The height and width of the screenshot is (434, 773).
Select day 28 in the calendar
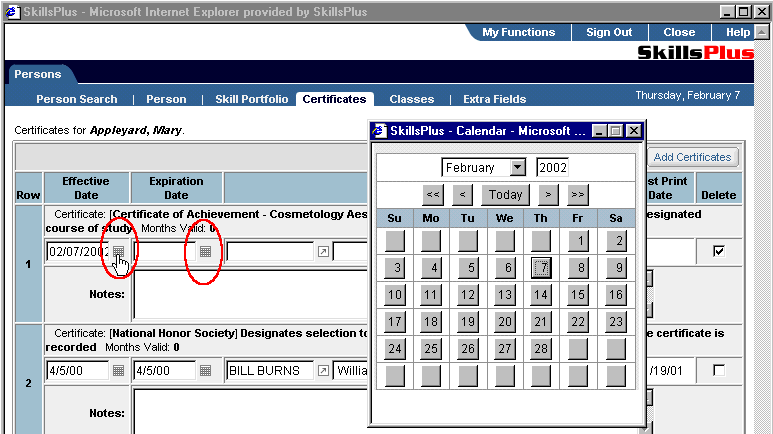pos(541,349)
